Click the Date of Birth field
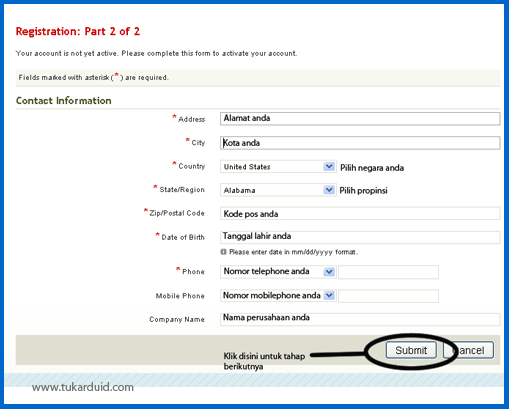The width and height of the screenshot is (509, 409). tap(360, 237)
